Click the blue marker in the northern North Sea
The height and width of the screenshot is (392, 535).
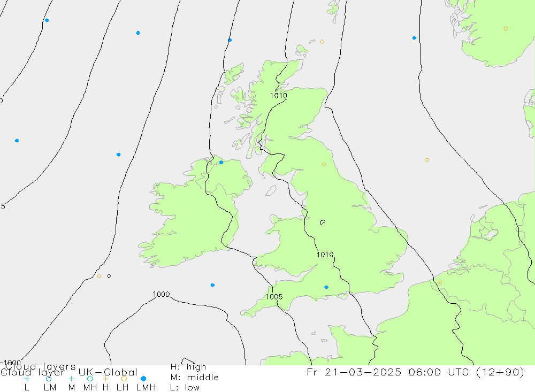[414, 38]
